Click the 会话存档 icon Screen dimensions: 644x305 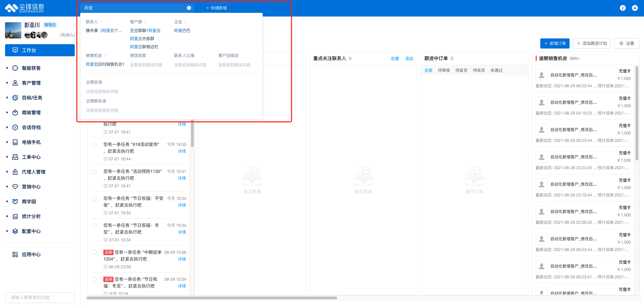(15, 127)
